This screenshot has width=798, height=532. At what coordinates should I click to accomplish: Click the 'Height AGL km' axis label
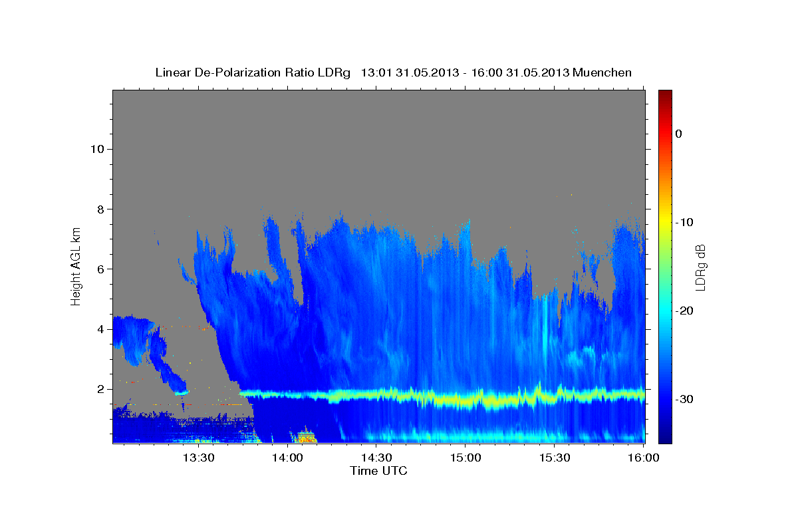76,266
